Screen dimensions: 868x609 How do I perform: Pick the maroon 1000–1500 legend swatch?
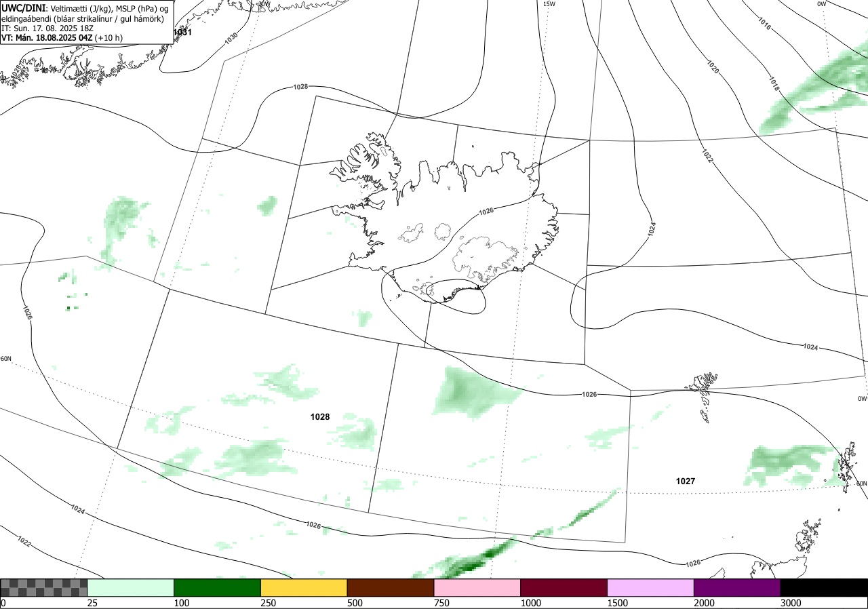tap(564, 587)
